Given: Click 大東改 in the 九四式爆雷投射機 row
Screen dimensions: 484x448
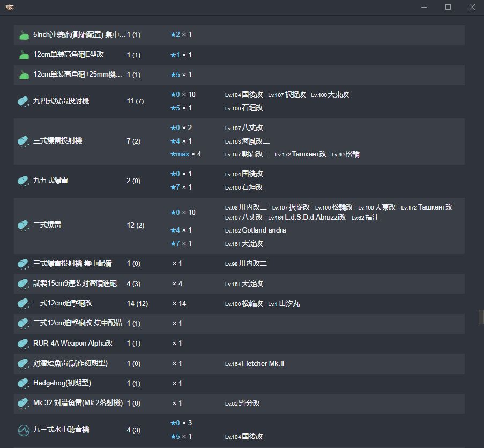Looking at the screenshot, I should coord(330,95).
